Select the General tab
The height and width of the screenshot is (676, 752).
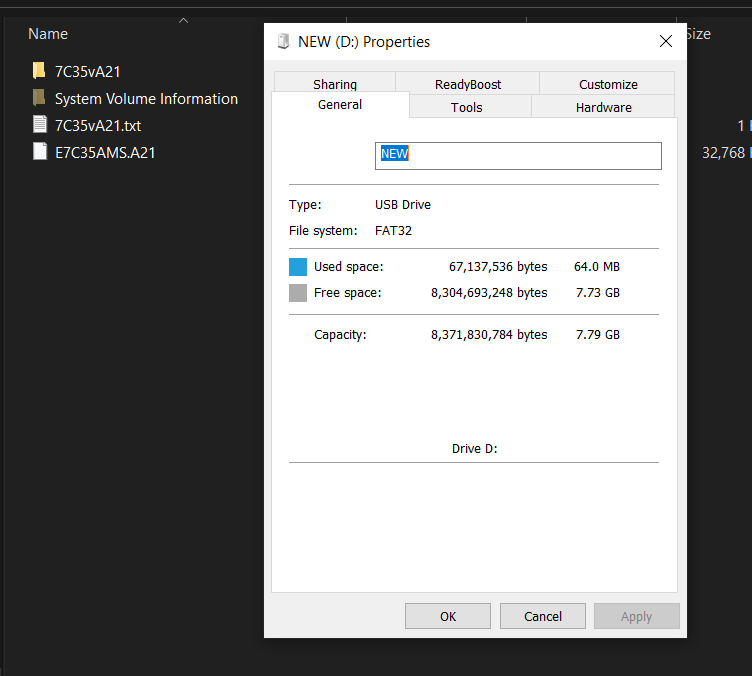click(340, 105)
